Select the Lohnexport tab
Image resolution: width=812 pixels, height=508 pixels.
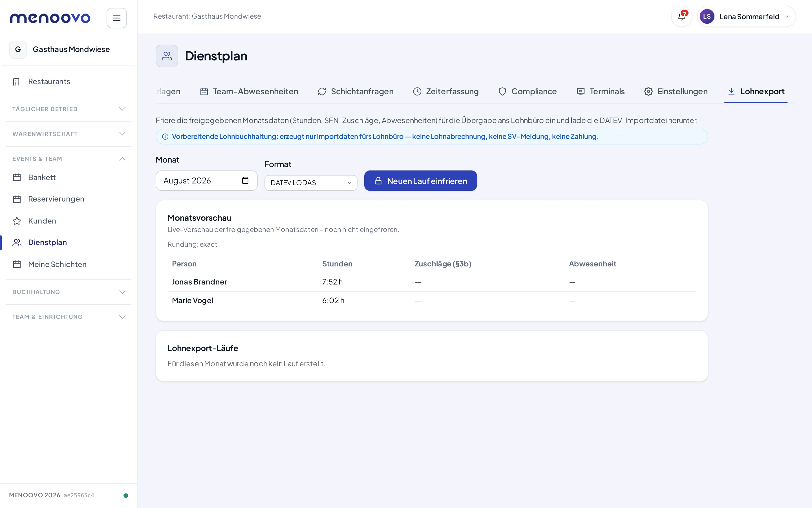tap(756, 91)
